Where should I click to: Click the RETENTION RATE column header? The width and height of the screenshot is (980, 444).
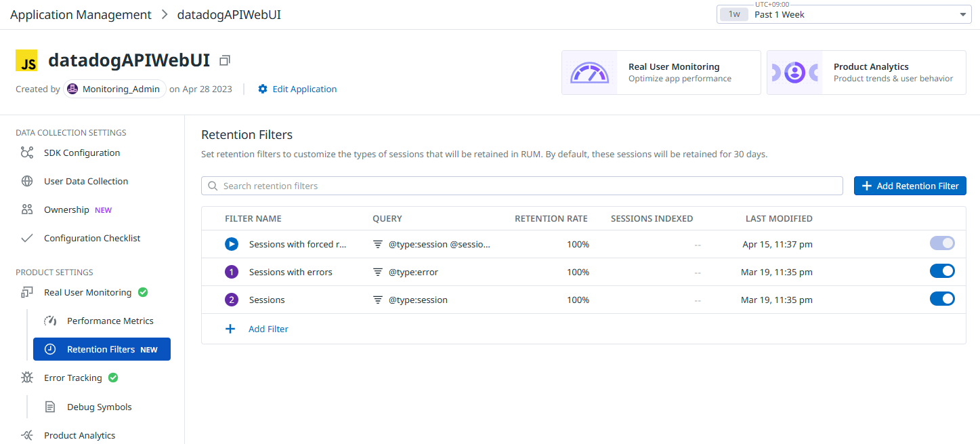[551, 218]
